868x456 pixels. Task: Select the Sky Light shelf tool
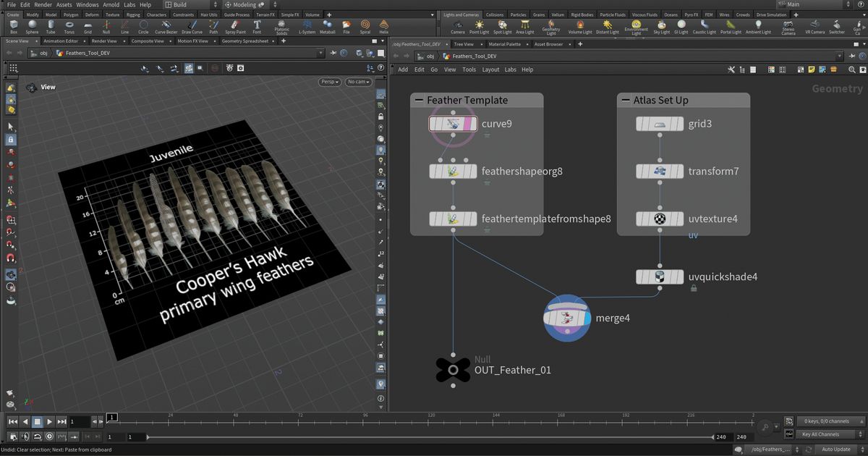tap(662, 28)
